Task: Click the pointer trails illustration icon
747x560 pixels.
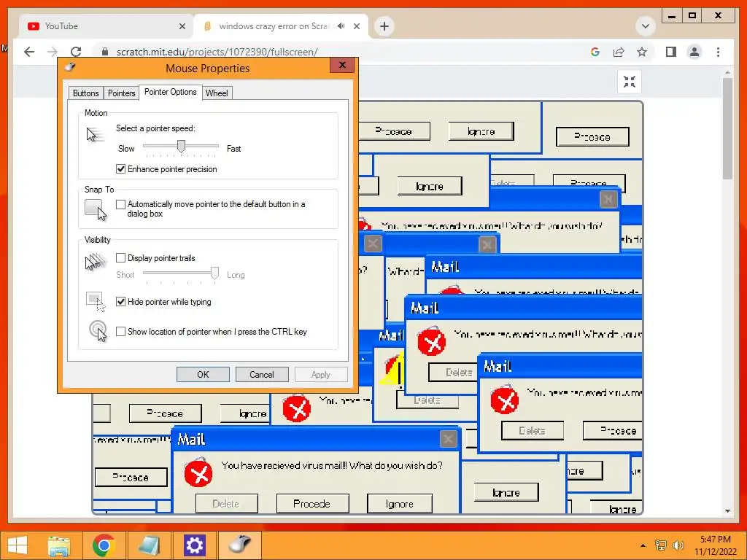Action: [x=96, y=262]
